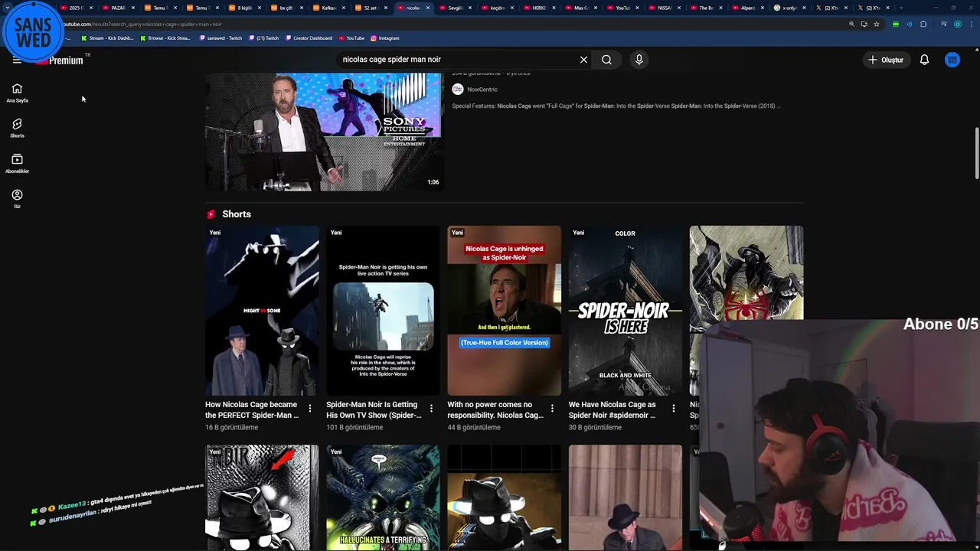Open options menu for 'Spider-Man Noir Is Getting' short
This screenshot has width=980, height=551.
431,409
